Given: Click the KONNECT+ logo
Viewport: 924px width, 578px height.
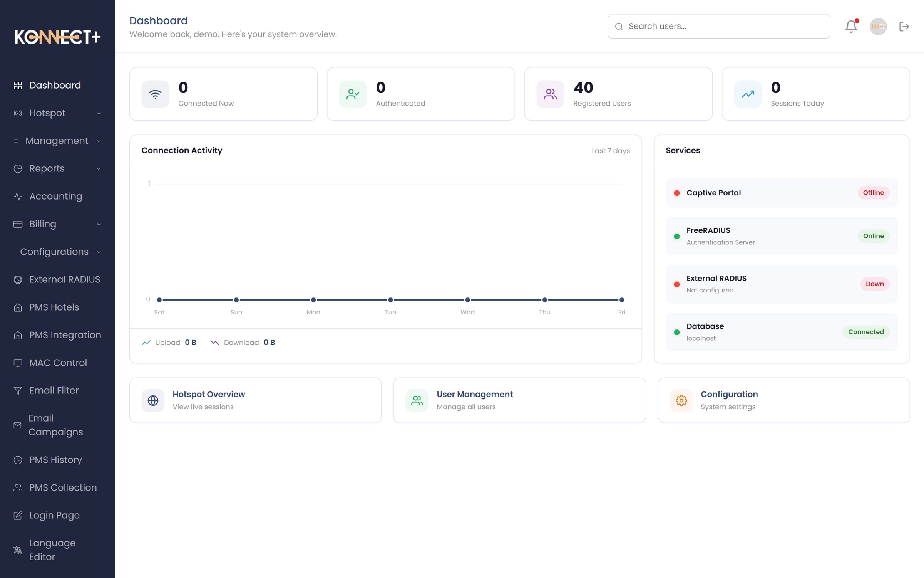Looking at the screenshot, I should tap(58, 37).
